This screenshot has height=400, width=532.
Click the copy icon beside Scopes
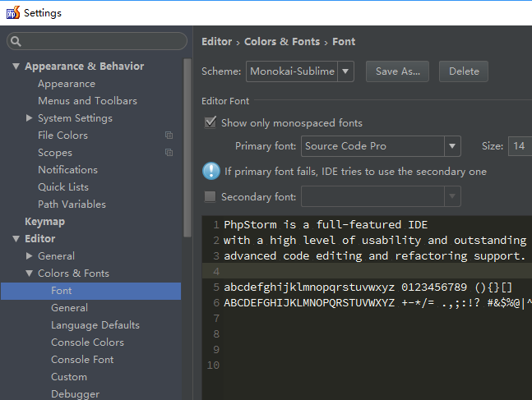pos(169,153)
